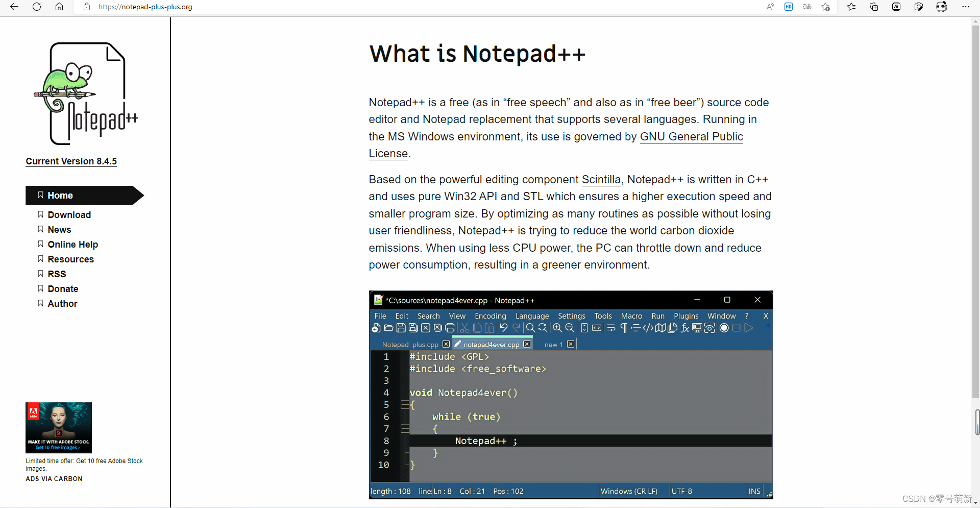980x508 pixels.
Task: Open the 'Get 10 free Adobe Stock images' ad text
Action: (84, 465)
